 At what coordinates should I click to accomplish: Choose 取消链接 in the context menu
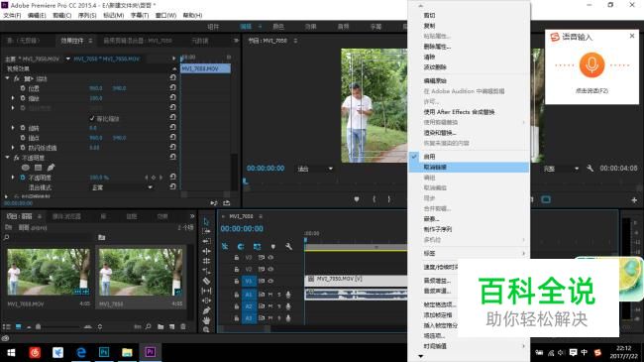469,167
